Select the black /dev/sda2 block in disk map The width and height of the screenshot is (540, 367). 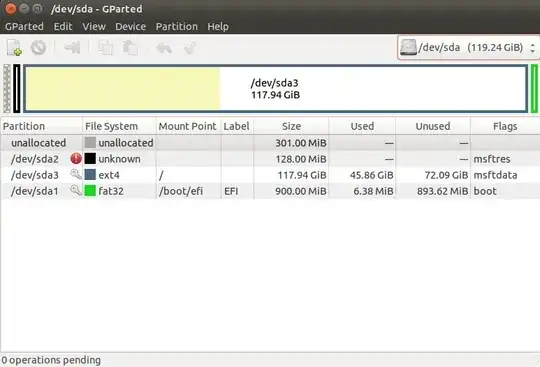pyautogui.click(x=17, y=88)
